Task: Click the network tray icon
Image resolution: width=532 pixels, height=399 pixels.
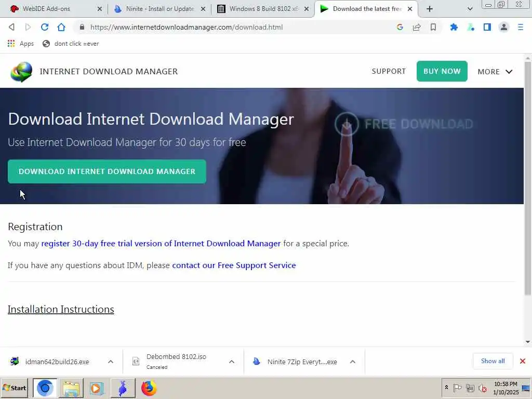Action: (470, 388)
